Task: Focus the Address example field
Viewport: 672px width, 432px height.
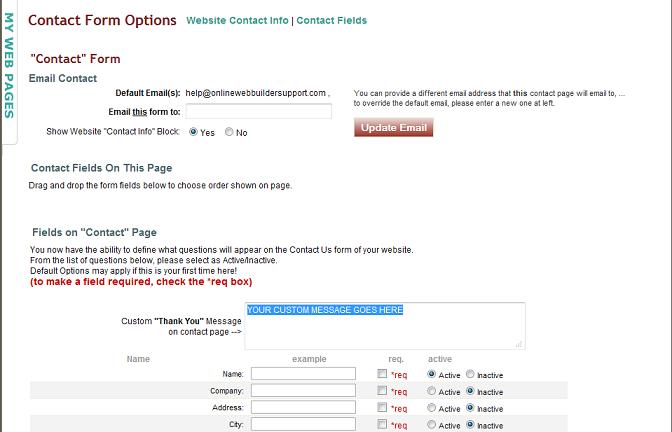Action: pyautogui.click(x=303, y=407)
